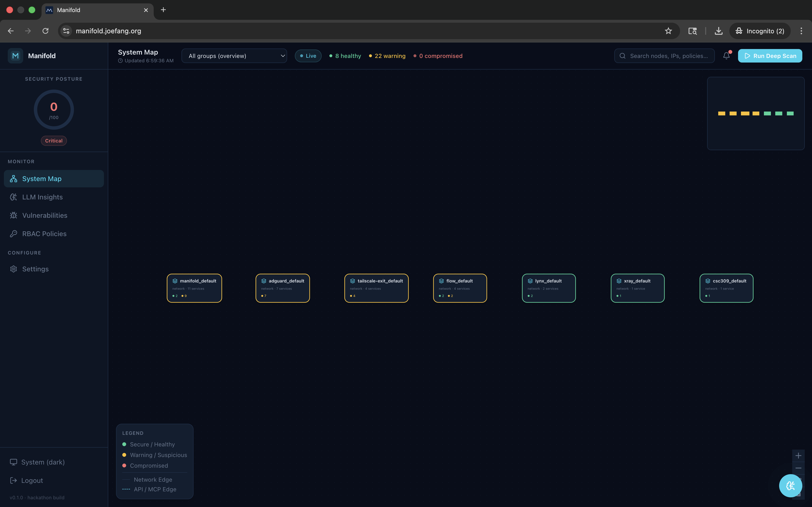Click the minimap overview panel
Screen dimensions: 812x507
(755, 113)
